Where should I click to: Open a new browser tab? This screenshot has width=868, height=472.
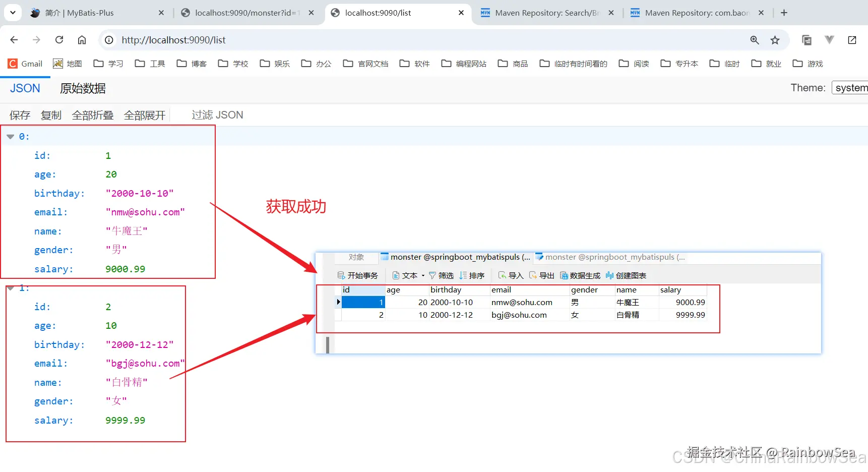click(x=784, y=13)
